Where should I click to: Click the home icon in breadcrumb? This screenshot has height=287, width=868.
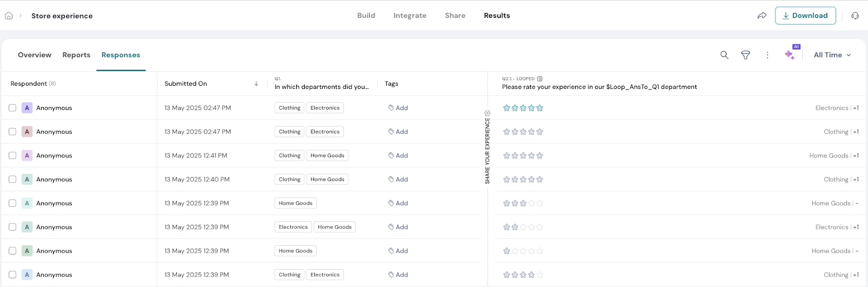(9, 16)
